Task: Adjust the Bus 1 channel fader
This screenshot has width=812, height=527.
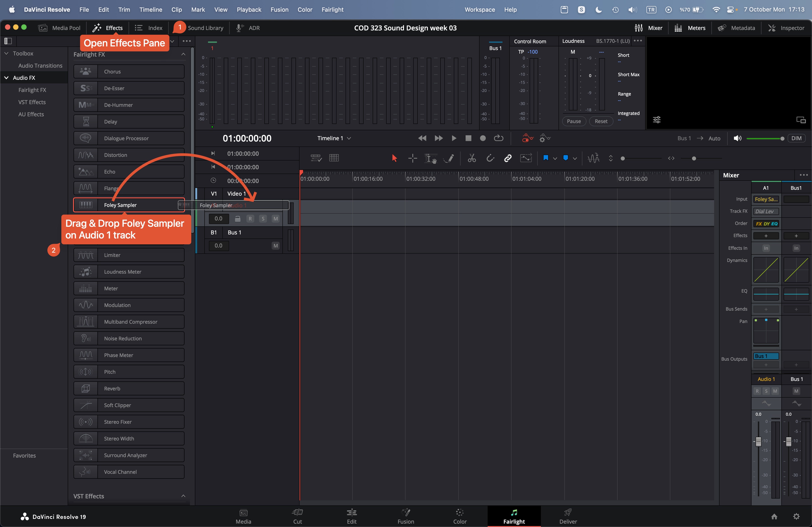Action: 789,441
